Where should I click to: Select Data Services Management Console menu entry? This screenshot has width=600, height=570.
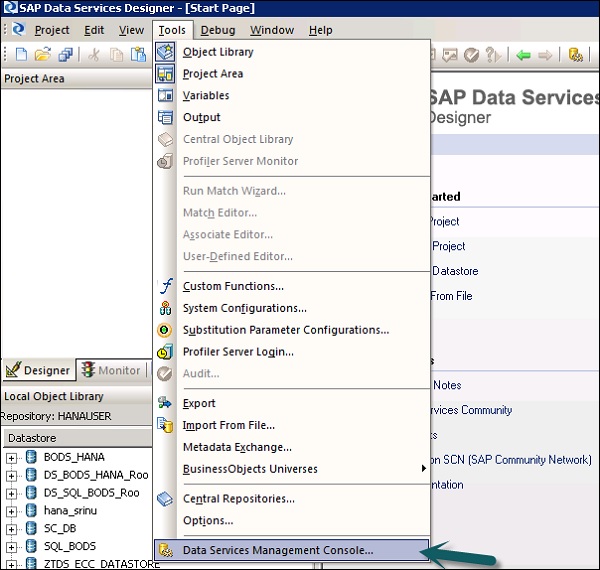278,550
